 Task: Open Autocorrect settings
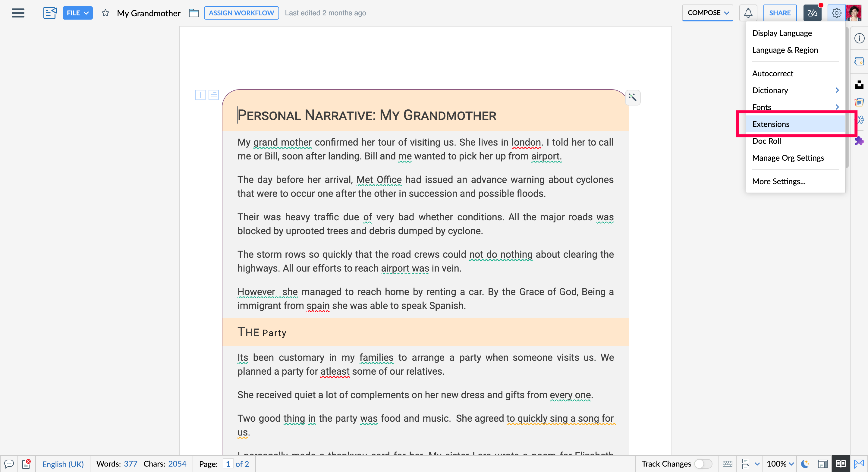click(x=795, y=74)
